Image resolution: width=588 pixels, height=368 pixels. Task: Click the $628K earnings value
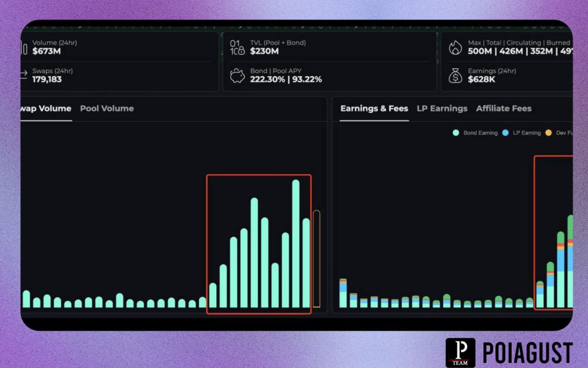tap(482, 79)
